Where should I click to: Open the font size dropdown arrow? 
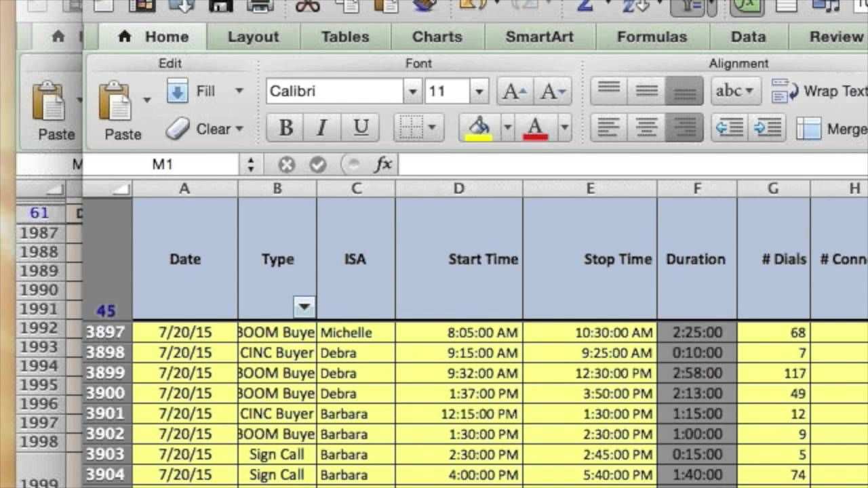[479, 91]
